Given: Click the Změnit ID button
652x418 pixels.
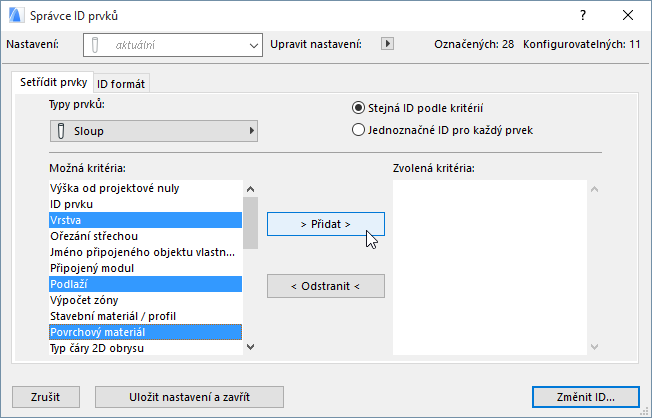Looking at the screenshot, I should (x=585, y=397).
